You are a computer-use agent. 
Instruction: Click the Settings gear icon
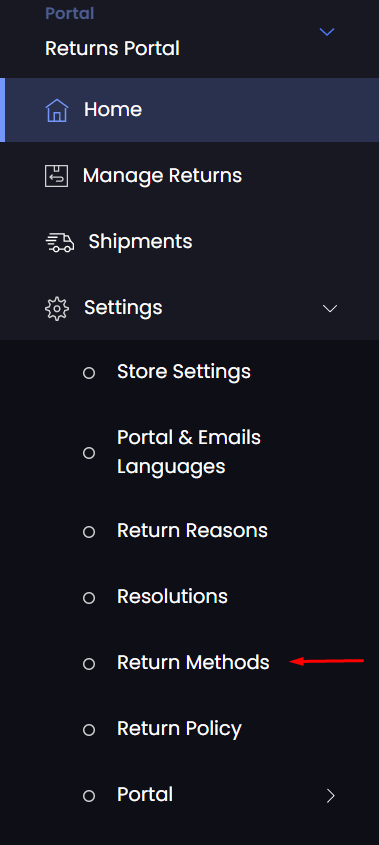point(57,309)
